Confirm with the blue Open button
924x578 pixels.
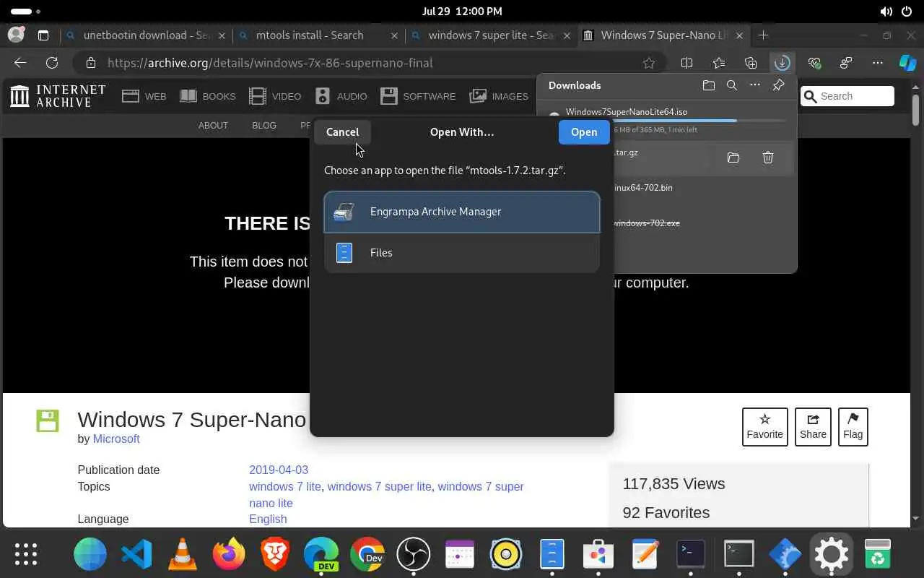(x=584, y=132)
